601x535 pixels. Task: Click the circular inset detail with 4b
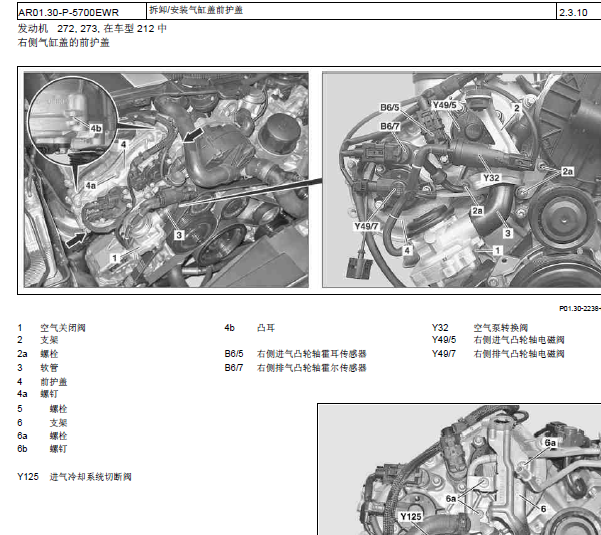coord(73,120)
